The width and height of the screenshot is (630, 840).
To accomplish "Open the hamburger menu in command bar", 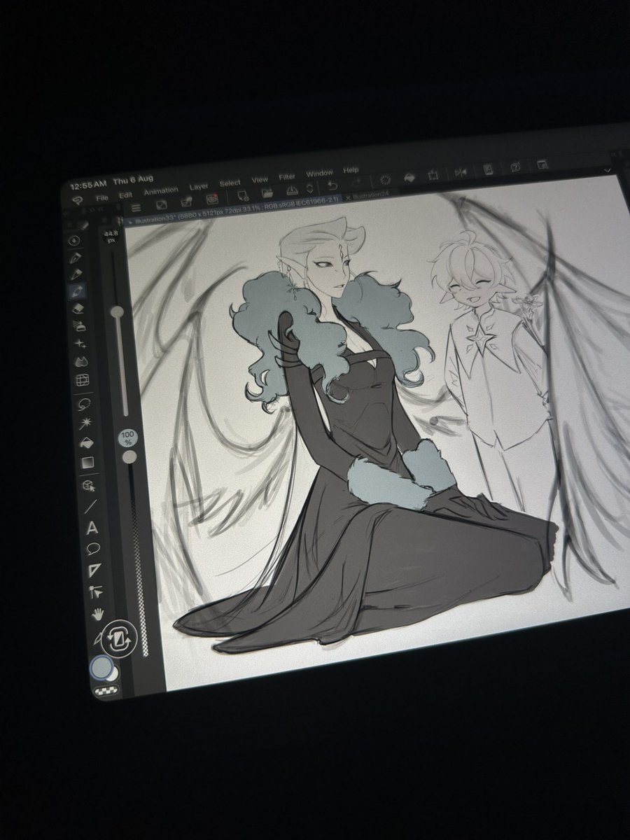I will click(x=136, y=208).
